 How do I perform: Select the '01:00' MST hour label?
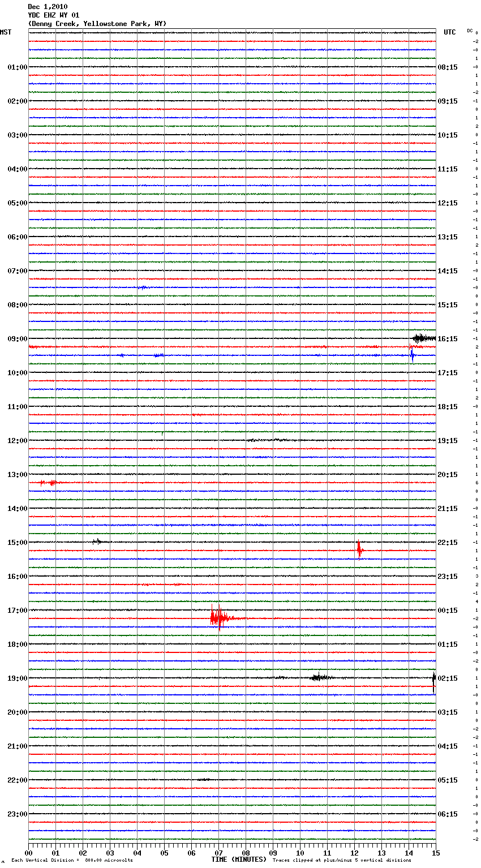(18, 67)
